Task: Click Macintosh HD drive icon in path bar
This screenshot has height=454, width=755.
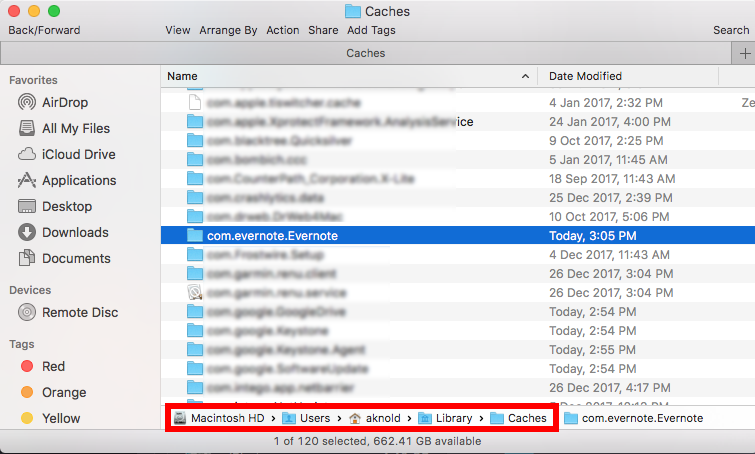Action: pyautogui.click(x=180, y=418)
